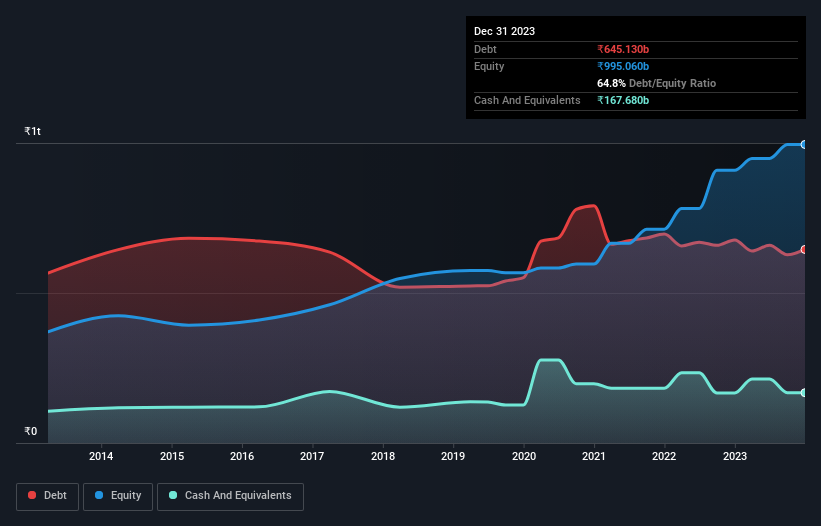This screenshot has width=821, height=526.
Task: Click the 2020 x-axis label
Action: (524, 456)
